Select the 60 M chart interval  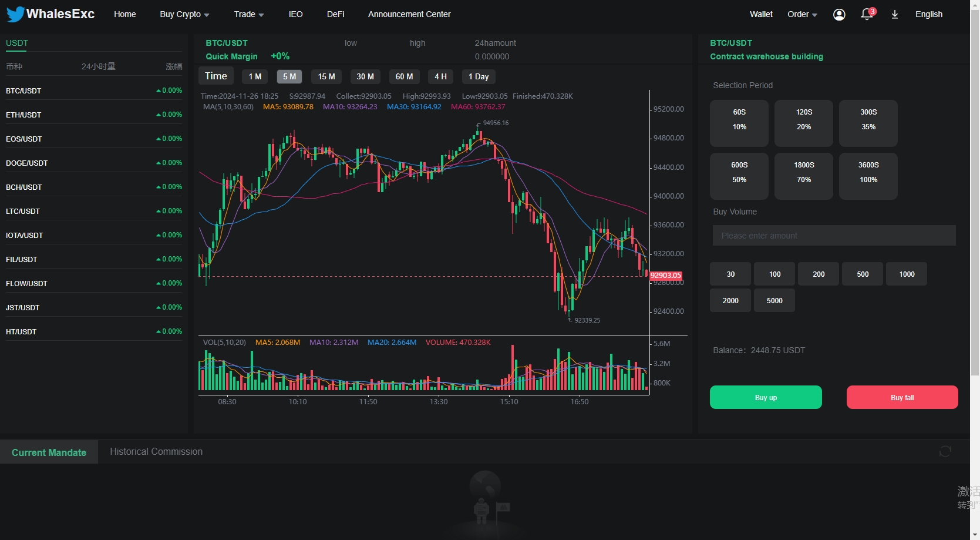coord(404,76)
